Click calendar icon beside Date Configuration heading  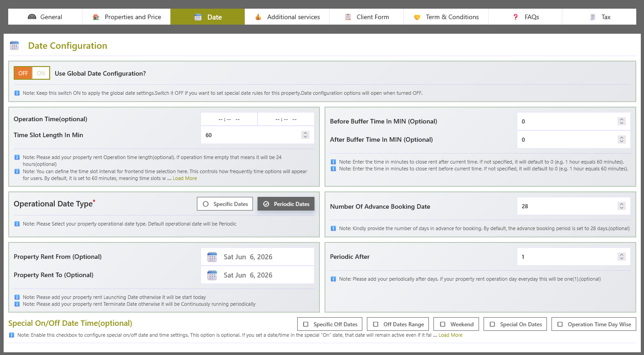15,46
